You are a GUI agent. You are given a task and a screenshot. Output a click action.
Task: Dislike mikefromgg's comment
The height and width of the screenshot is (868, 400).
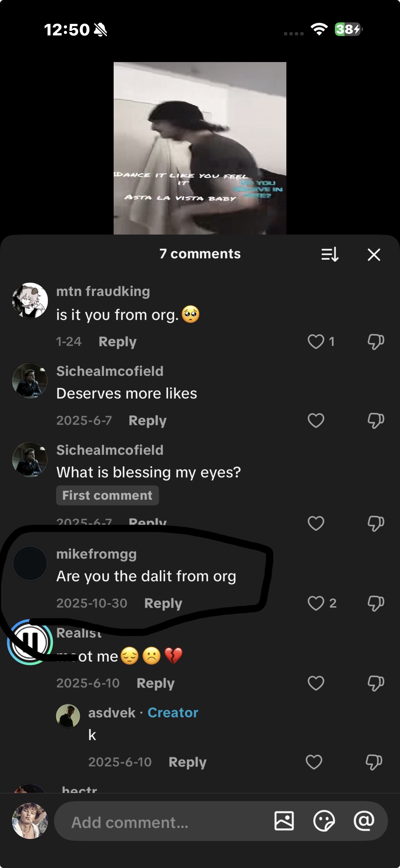coord(376,603)
